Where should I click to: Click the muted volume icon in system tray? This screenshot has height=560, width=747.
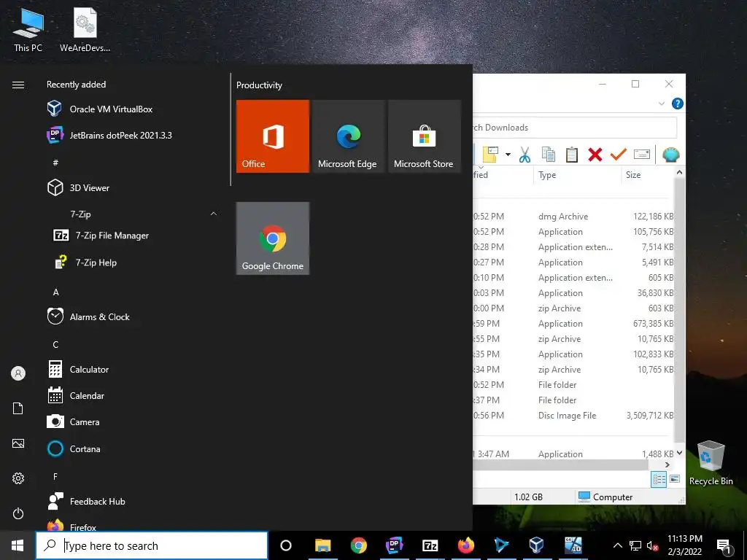tap(653, 545)
